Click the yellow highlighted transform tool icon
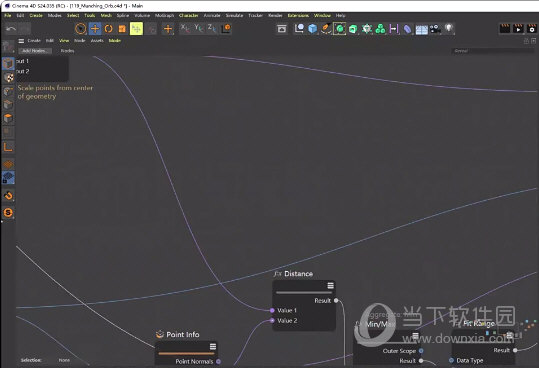The image size is (539, 368). pyautogui.click(x=136, y=29)
